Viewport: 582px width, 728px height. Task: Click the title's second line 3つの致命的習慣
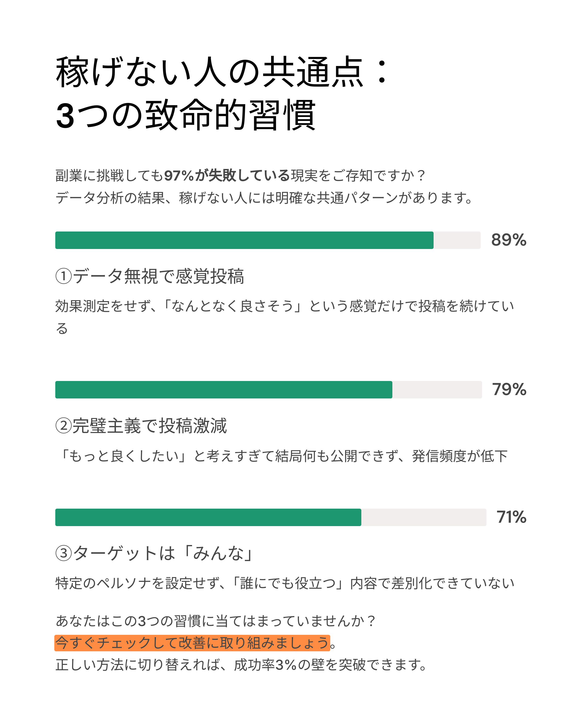pos(186,115)
